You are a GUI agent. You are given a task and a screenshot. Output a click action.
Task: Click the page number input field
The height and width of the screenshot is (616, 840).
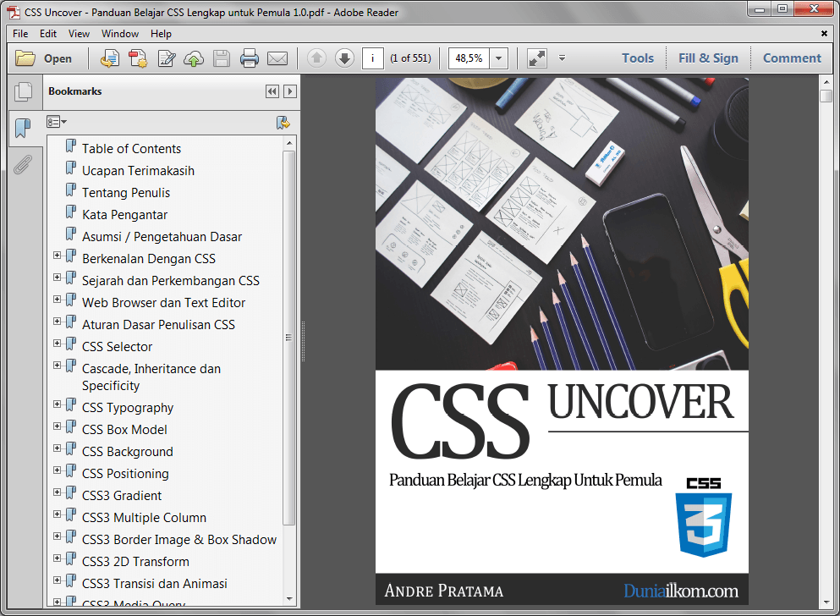[373, 58]
